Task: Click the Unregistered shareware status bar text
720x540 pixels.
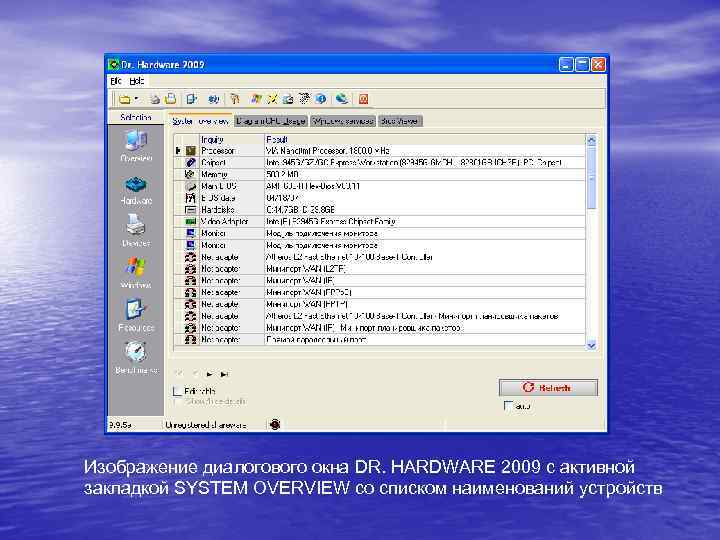Action: (x=205, y=425)
